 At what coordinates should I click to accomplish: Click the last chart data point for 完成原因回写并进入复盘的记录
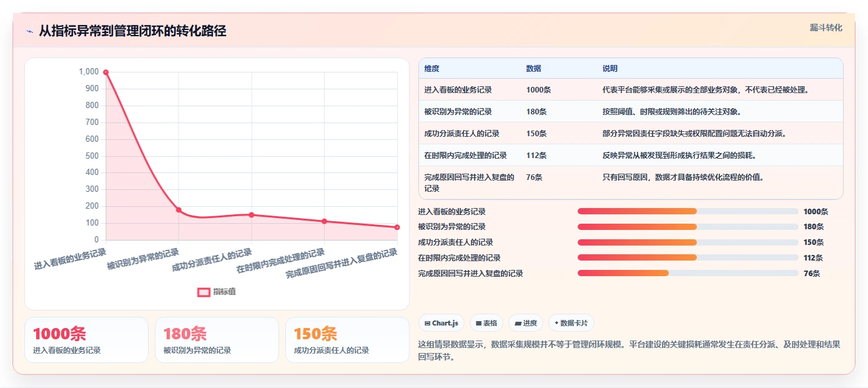397,227
